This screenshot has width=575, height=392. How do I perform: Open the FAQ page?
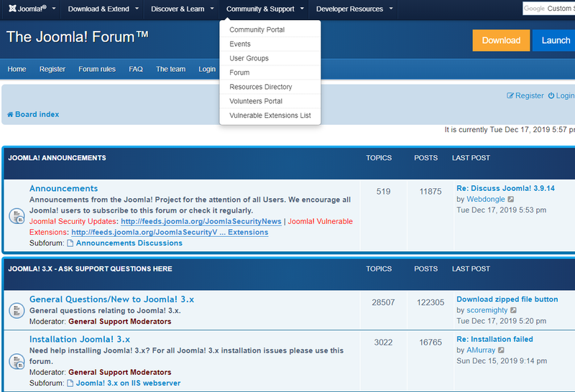[136, 69]
